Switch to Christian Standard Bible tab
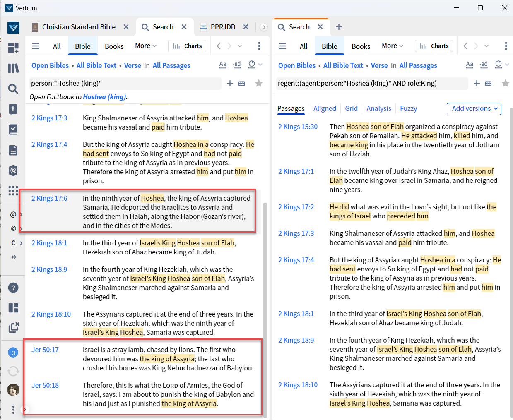 pos(79,27)
